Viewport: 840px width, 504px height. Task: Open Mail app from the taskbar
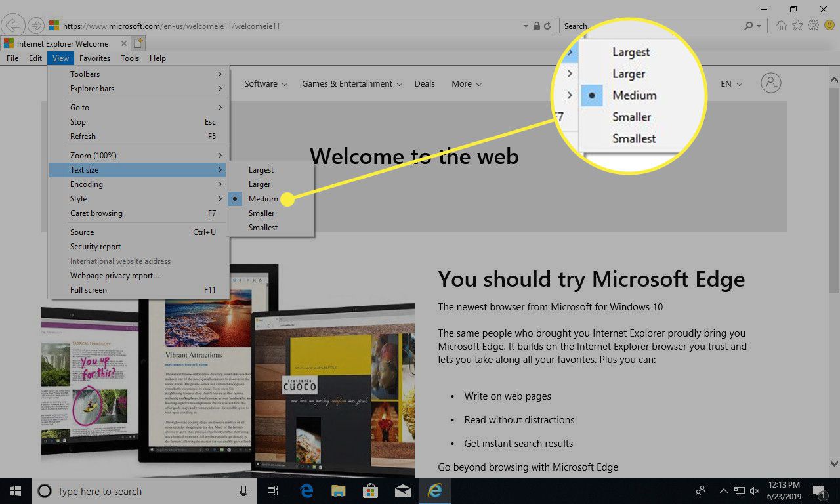(x=402, y=491)
